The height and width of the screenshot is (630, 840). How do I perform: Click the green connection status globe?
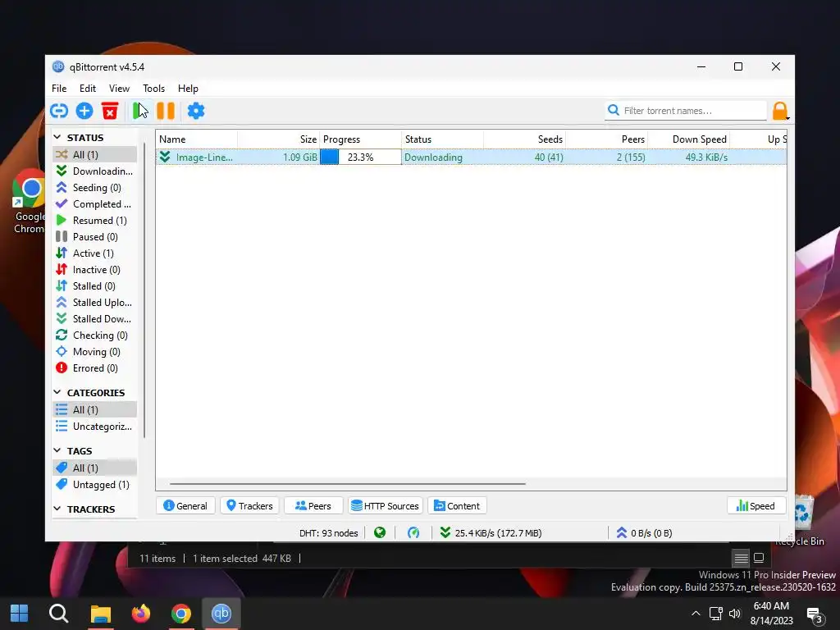[380, 532]
